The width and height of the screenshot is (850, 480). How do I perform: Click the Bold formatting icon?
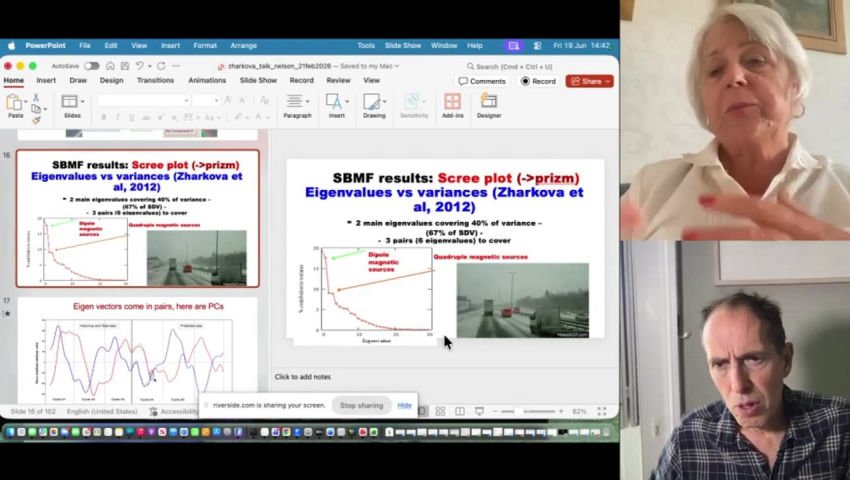tap(104, 117)
